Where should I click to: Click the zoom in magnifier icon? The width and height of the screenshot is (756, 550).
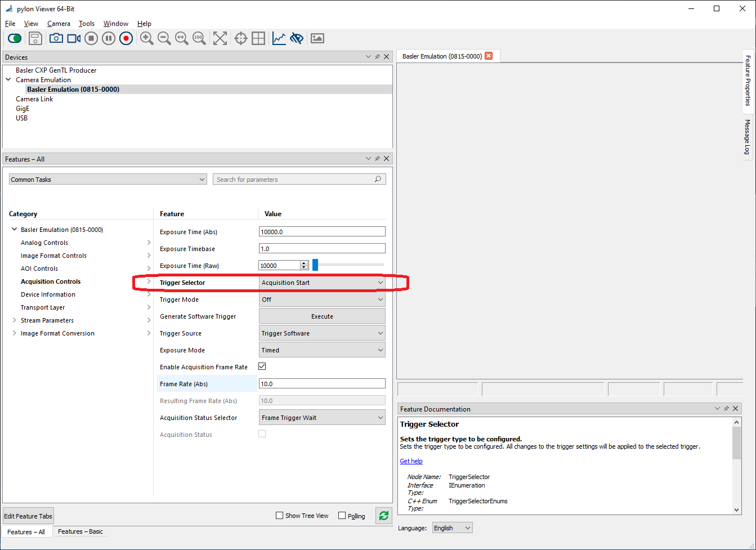click(x=147, y=38)
